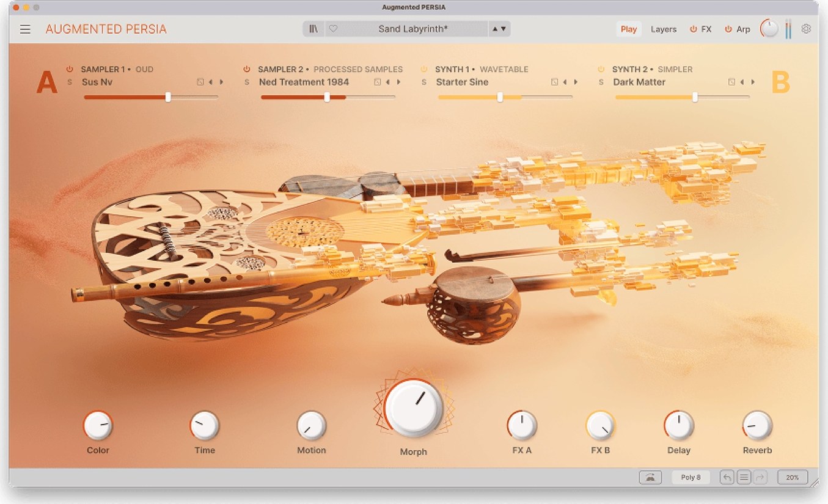Click the Synth 2 browser icon
Screen dimensions: 828x504
(x=731, y=82)
